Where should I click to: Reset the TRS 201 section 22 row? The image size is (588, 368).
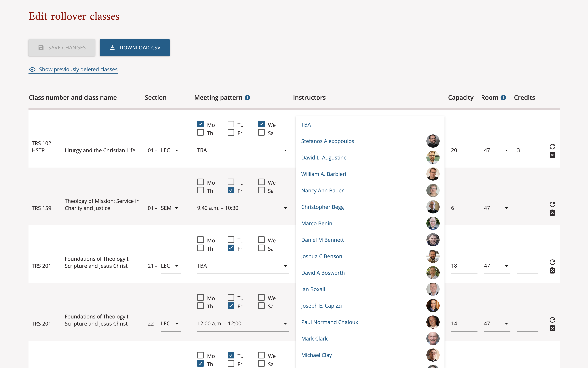552,320
